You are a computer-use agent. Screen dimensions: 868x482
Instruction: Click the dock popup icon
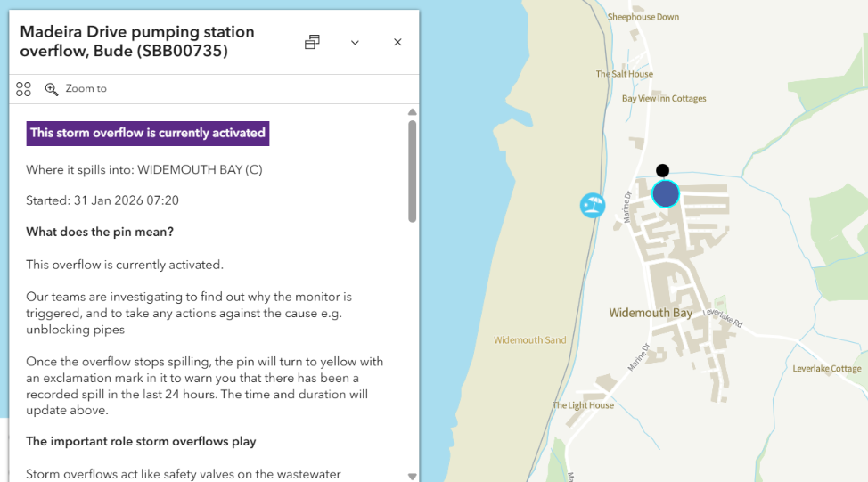click(x=312, y=42)
